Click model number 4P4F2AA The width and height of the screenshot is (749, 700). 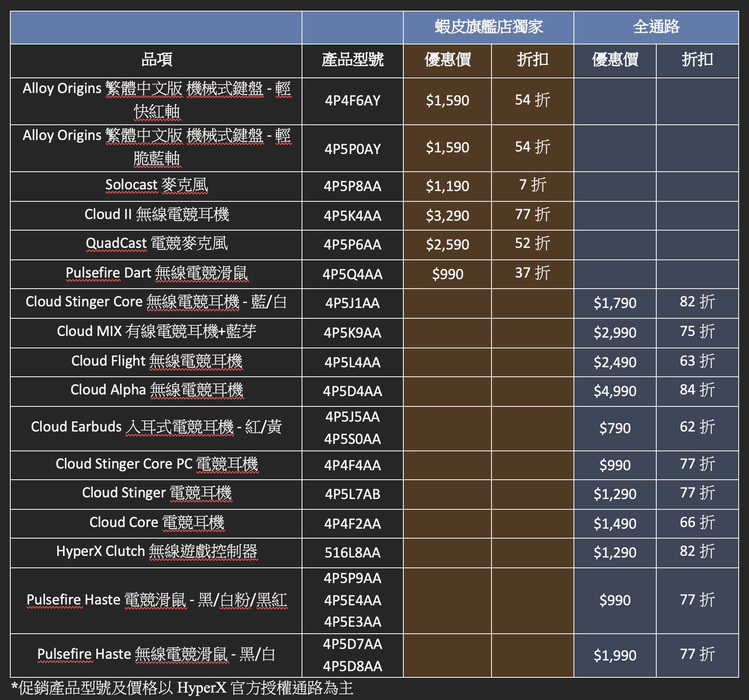(x=352, y=524)
